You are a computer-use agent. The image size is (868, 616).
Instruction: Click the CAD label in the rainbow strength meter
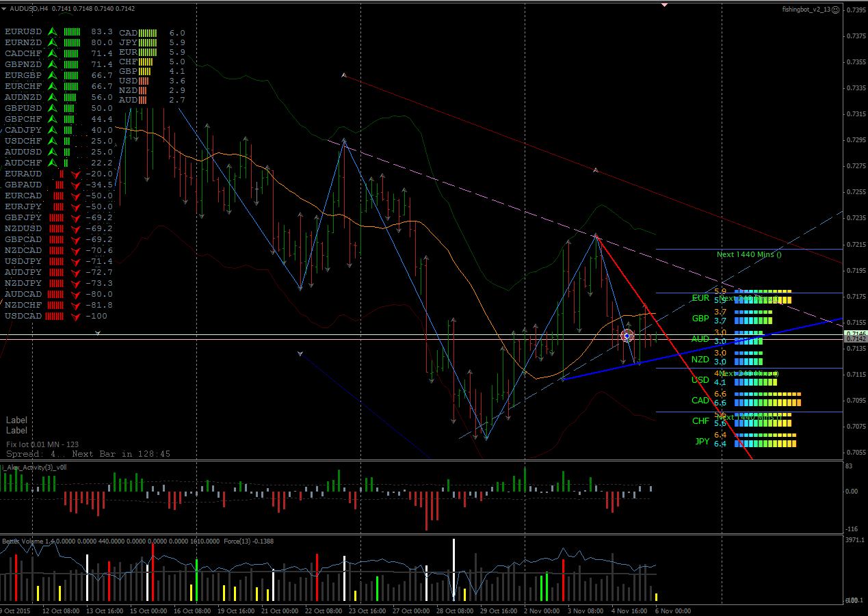point(700,400)
